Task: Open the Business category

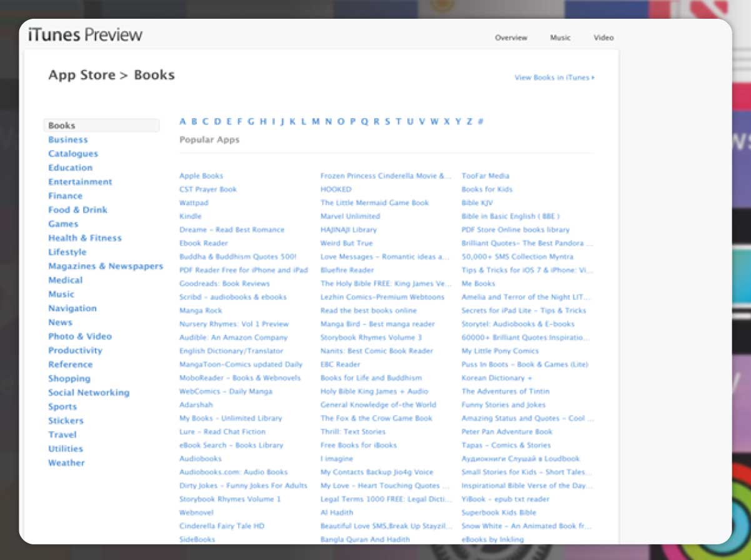Action: [68, 139]
